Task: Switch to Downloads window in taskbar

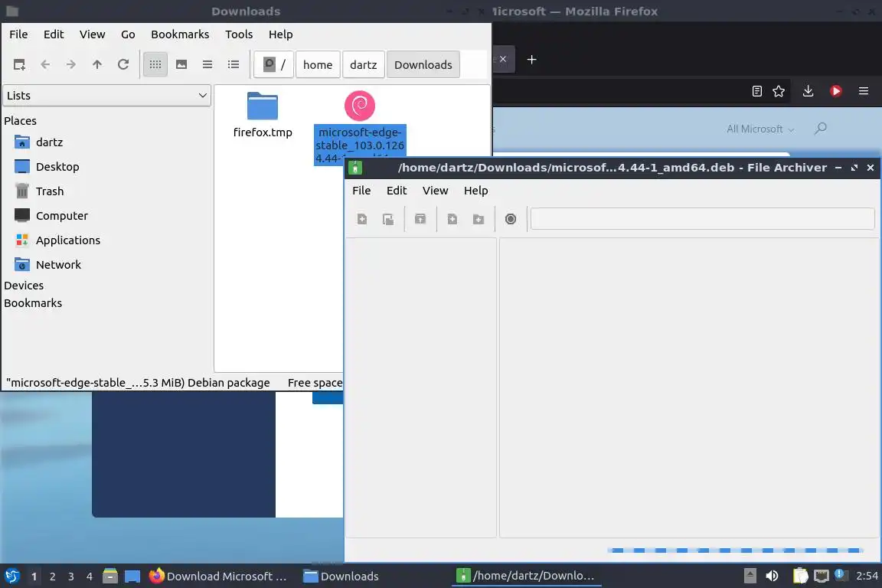Action: click(x=341, y=577)
